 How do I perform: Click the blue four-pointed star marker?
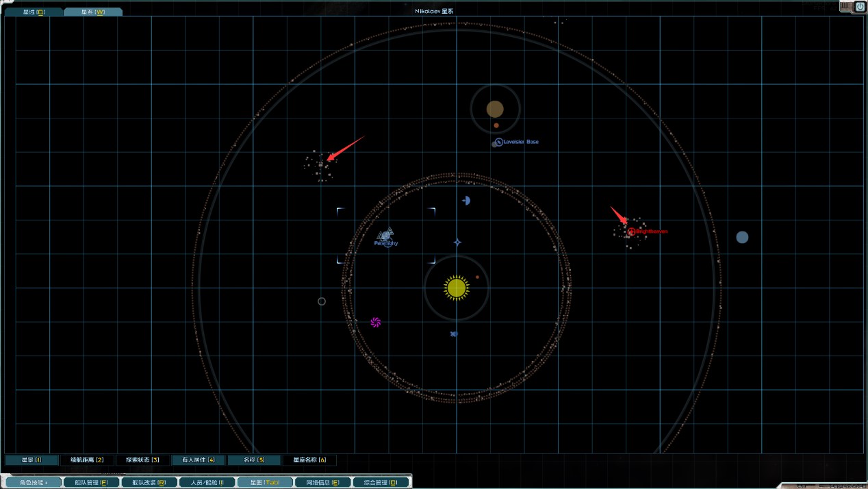coord(457,242)
